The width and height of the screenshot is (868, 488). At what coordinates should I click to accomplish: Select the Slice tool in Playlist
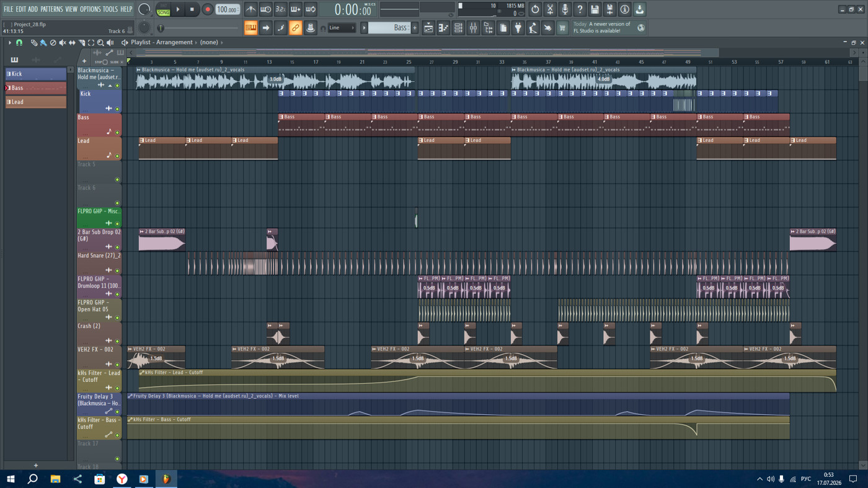tap(81, 43)
